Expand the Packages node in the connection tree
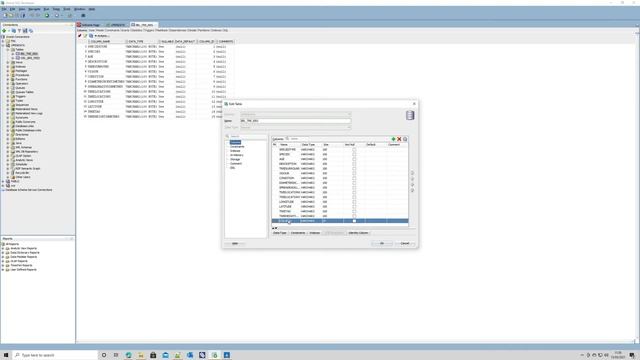This screenshot has width=640, height=360. coord(8,71)
